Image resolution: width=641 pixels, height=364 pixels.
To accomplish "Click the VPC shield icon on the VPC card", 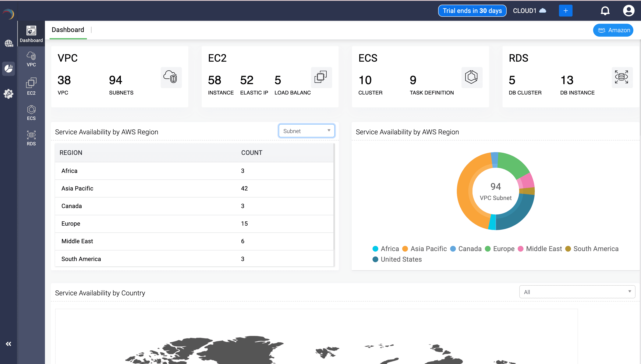I will [171, 78].
